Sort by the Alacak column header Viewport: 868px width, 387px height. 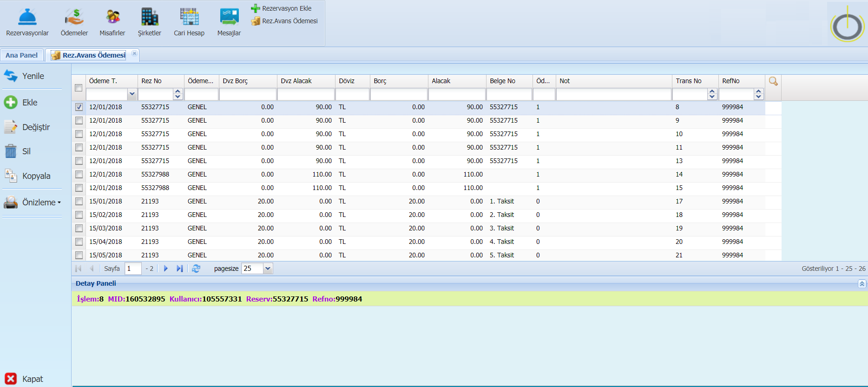click(x=457, y=81)
